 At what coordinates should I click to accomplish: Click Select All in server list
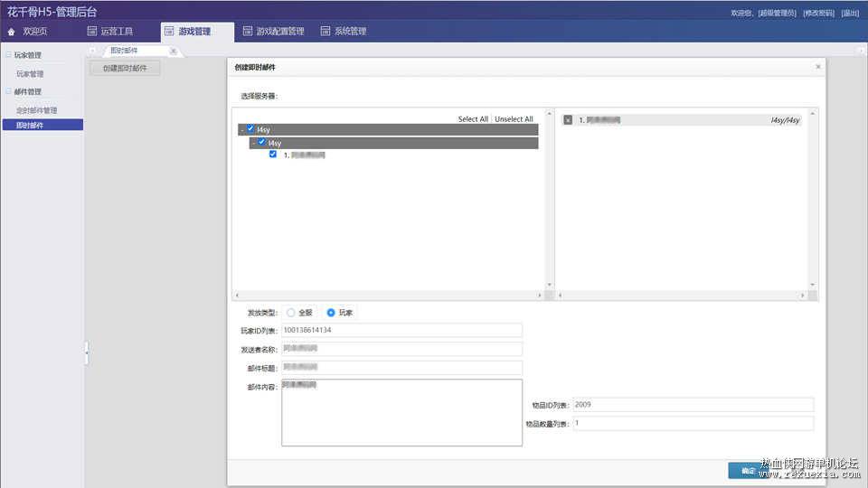(x=473, y=119)
